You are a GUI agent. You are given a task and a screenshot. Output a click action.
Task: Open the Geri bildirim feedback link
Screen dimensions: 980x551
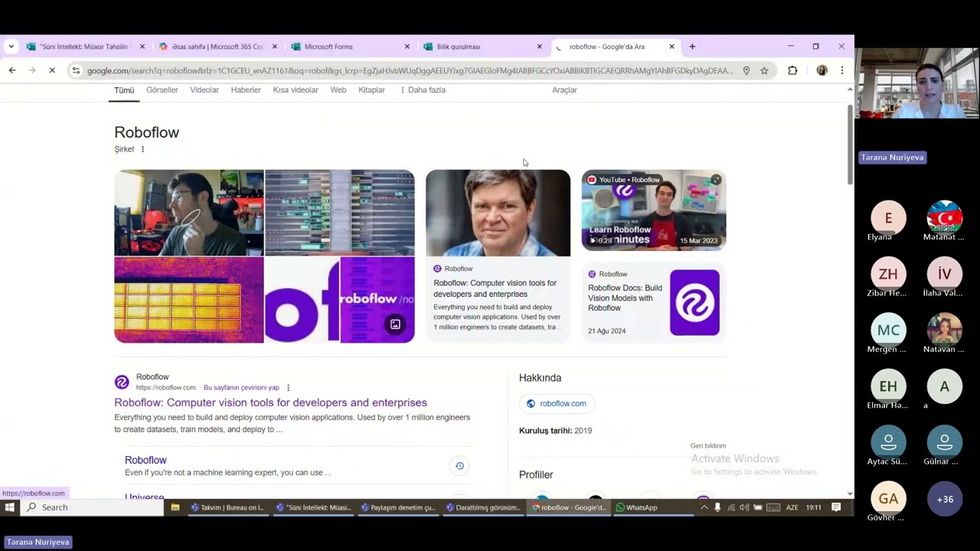click(708, 446)
